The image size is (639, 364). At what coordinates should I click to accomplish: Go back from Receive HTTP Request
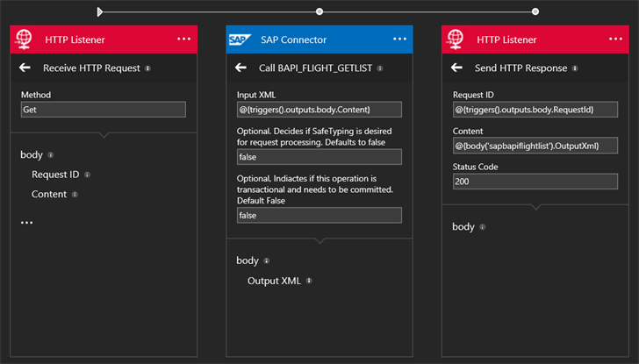25,68
